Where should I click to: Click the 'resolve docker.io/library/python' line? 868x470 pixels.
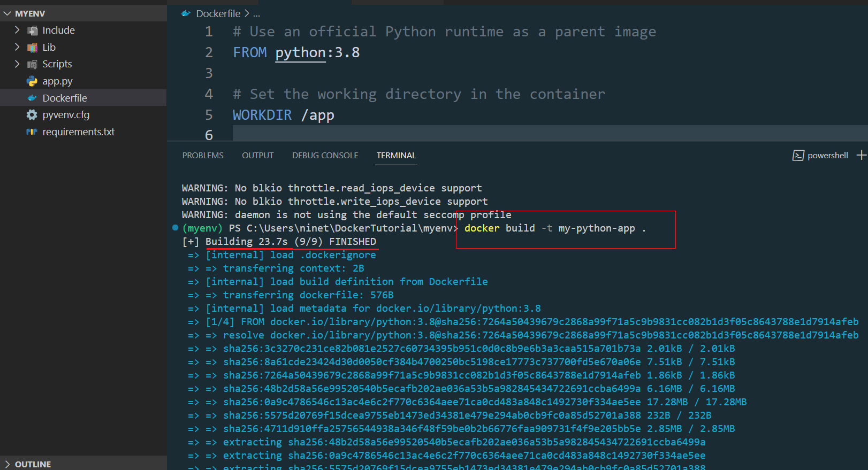pyautogui.click(x=523, y=335)
